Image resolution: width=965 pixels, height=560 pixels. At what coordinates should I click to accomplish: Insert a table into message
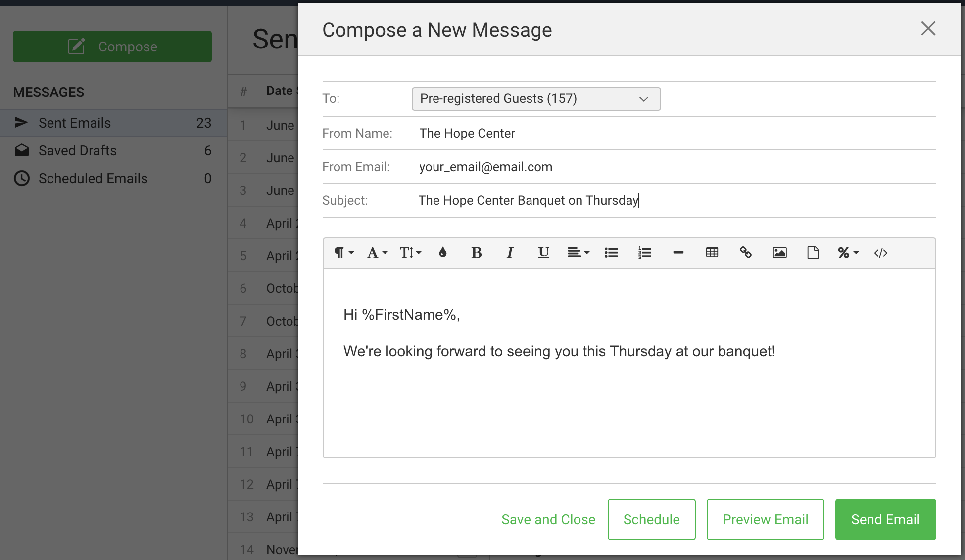(x=712, y=253)
